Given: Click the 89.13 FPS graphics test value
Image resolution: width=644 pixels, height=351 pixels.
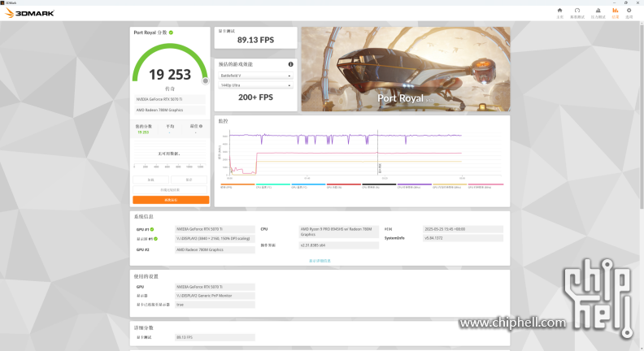Looking at the screenshot, I should pyautogui.click(x=255, y=40).
